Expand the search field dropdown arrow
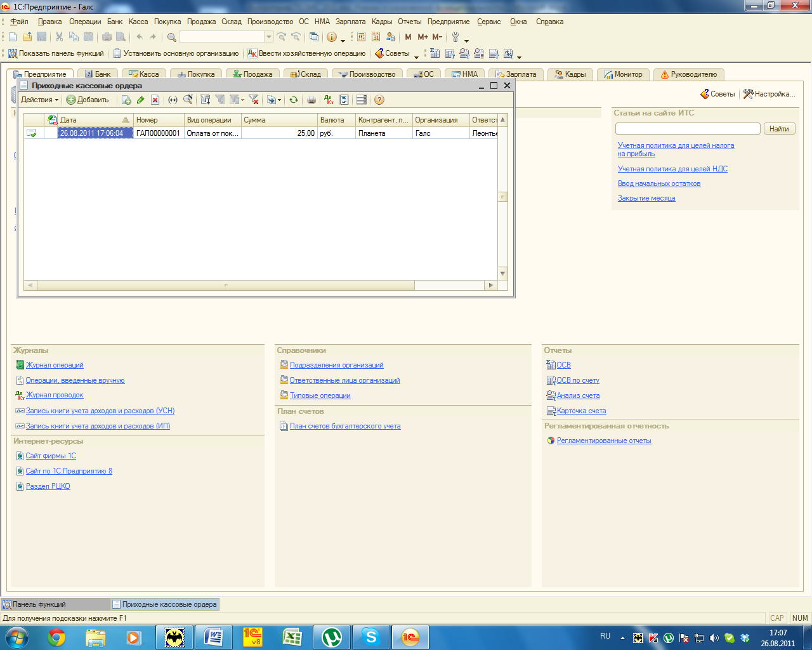812x650 pixels. click(269, 37)
